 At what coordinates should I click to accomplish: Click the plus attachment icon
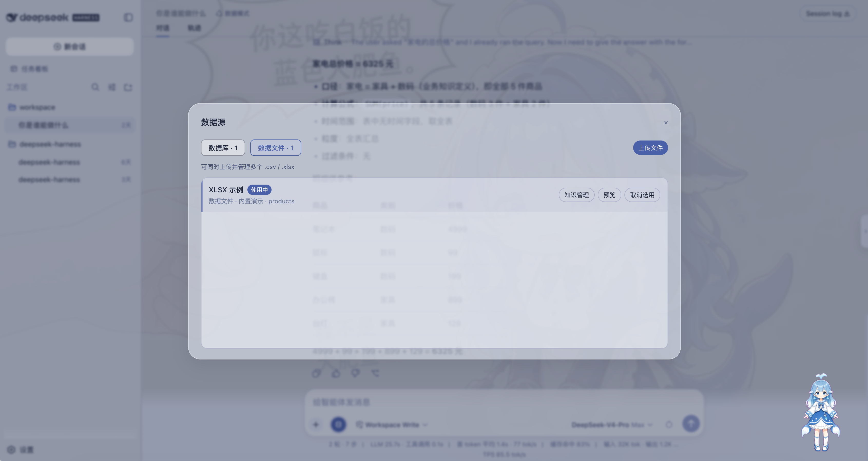[316, 425]
